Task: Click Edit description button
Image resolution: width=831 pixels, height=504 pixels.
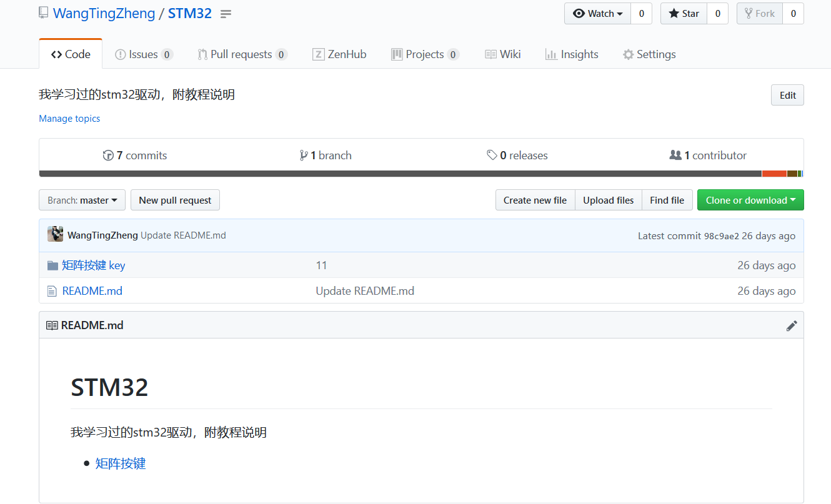Action: 787,95
